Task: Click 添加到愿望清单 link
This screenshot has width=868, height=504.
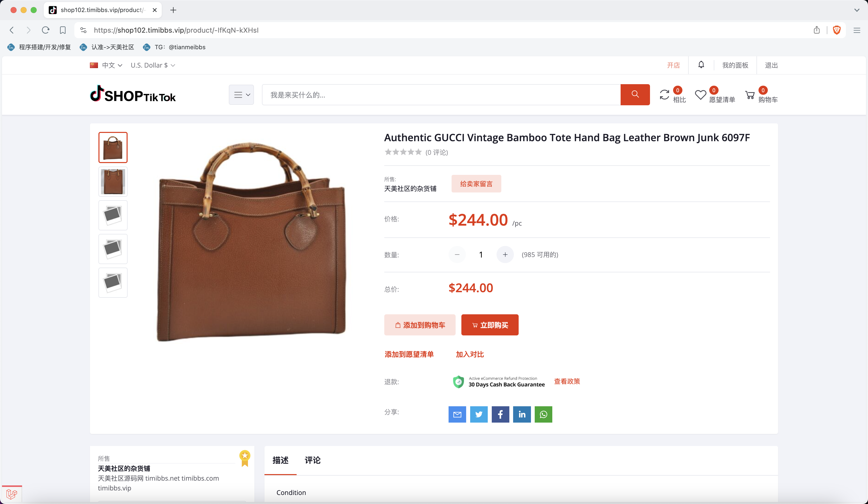Action: coord(409,354)
